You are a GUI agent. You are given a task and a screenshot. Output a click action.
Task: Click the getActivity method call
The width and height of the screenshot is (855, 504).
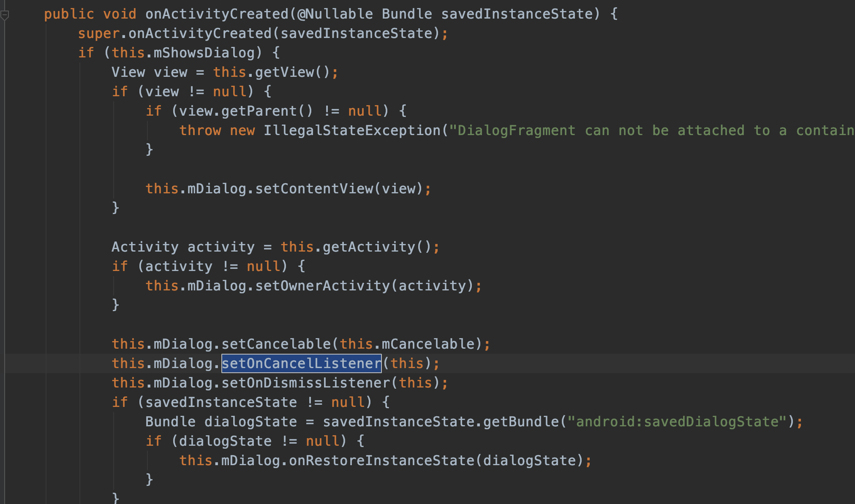click(369, 247)
